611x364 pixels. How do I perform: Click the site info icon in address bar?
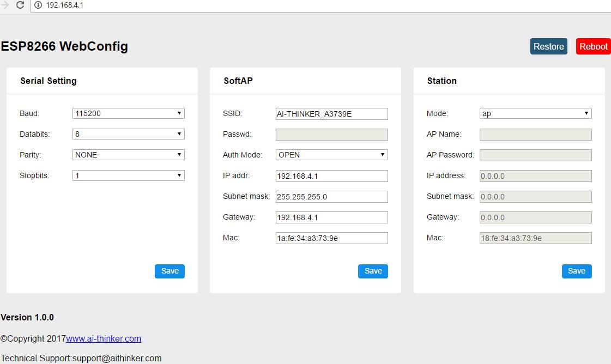(x=38, y=5)
